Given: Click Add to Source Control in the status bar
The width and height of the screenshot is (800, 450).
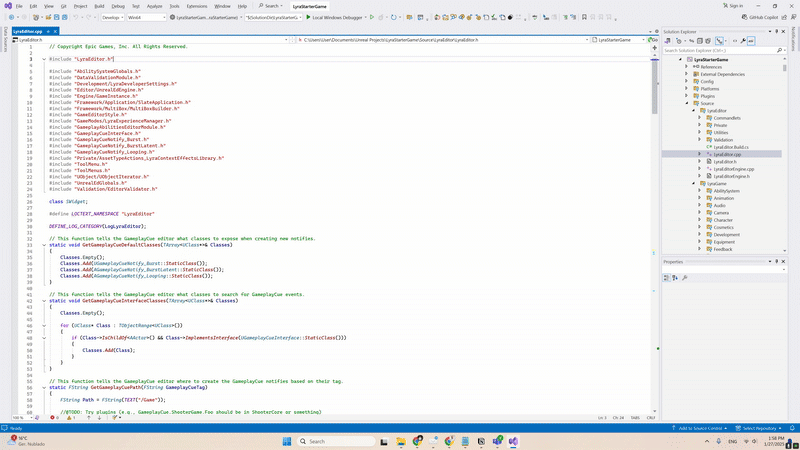Looking at the screenshot, I should 698,428.
